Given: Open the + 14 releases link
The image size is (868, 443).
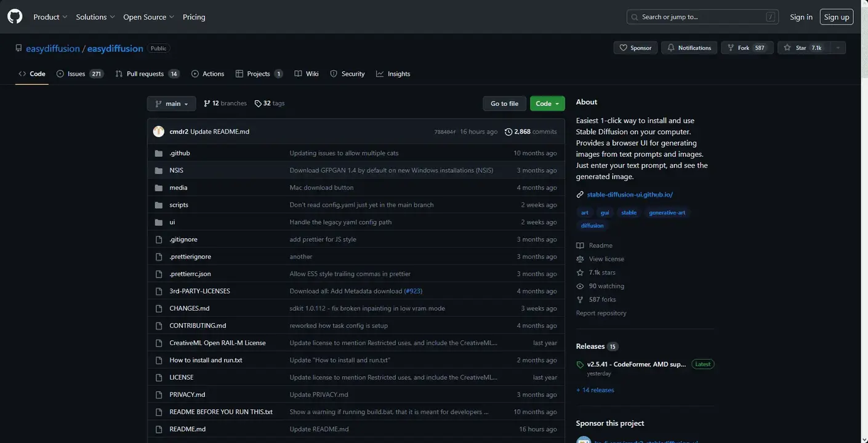Looking at the screenshot, I should pyautogui.click(x=595, y=390).
